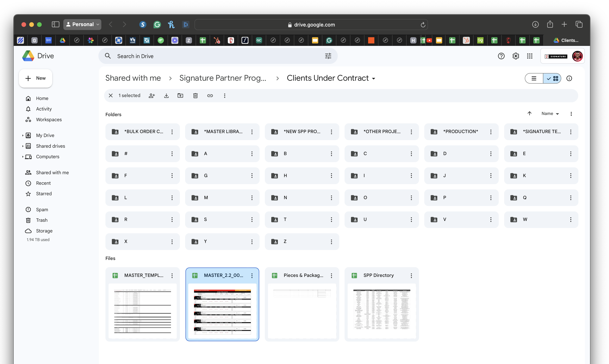Image resolution: width=609 pixels, height=364 pixels.
Task: Click the trash icon to remove selection
Action: pos(195,96)
